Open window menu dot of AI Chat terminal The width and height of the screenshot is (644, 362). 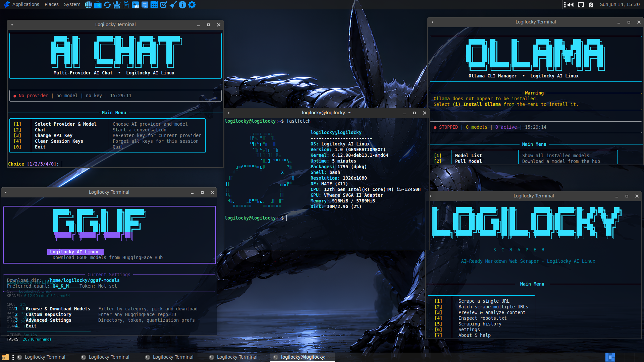click(12, 25)
